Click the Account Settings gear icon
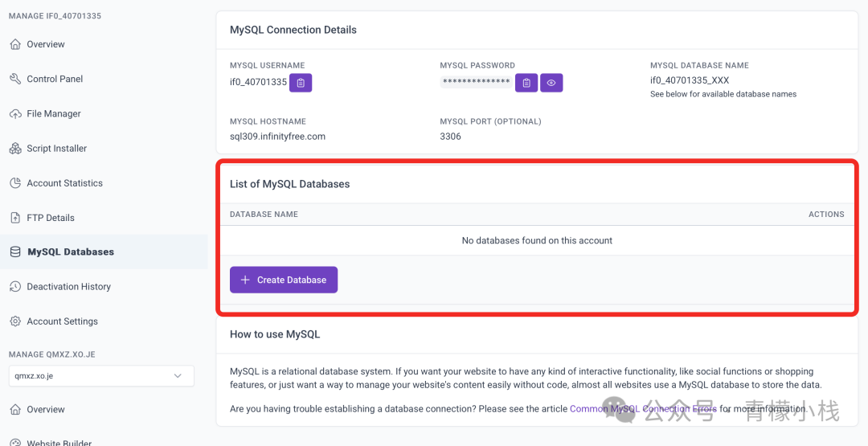 (15, 321)
